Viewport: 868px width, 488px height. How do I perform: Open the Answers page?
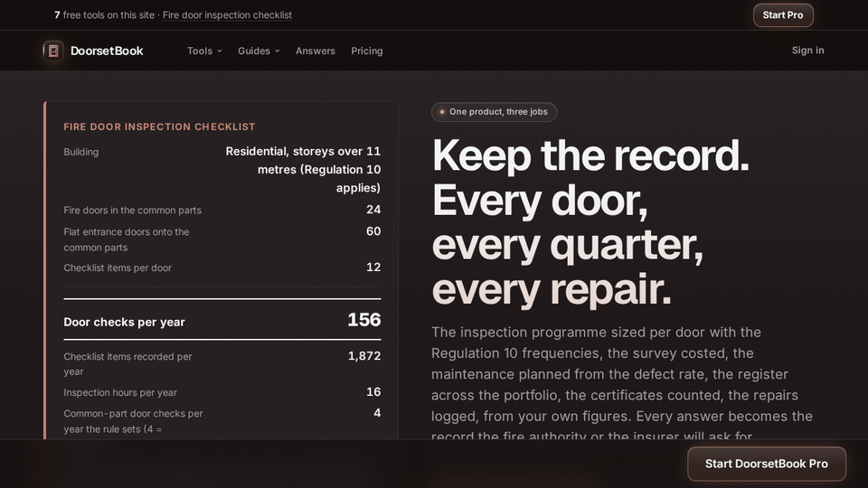(x=315, y=51)
